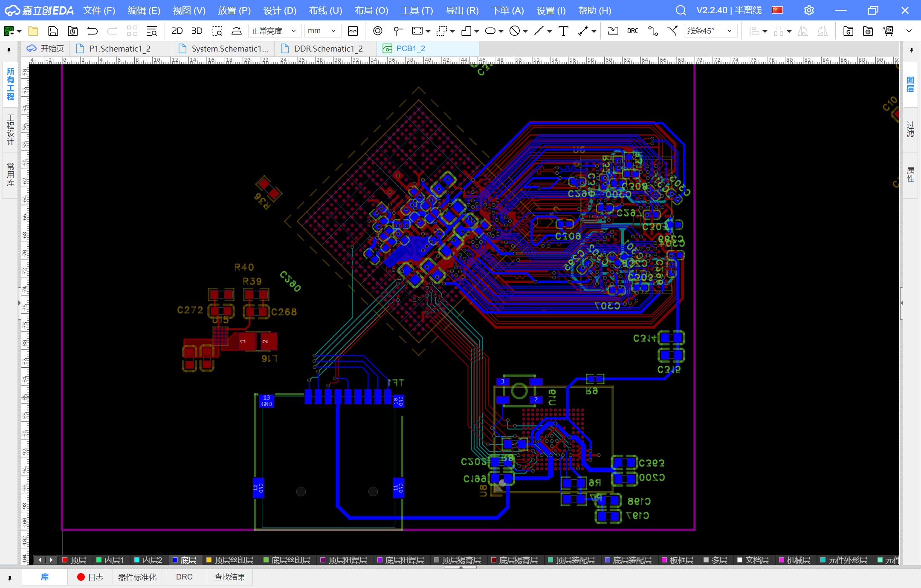Screen dimensions: 921x588
Task: Switch to 3D view mode
Action: (x=197, y=31)
